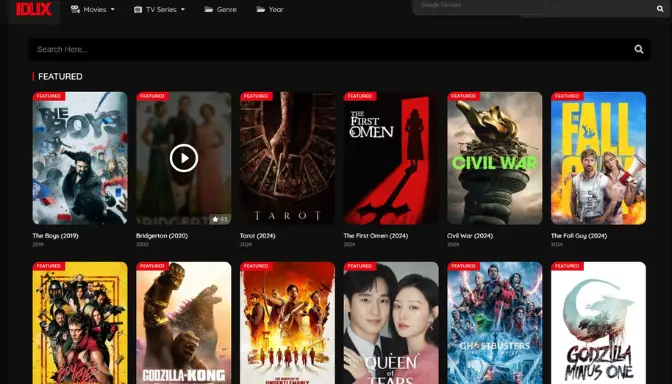Screen dimensions: 672x384
Task: Open the Tarot poster
Action: point(288,158)
